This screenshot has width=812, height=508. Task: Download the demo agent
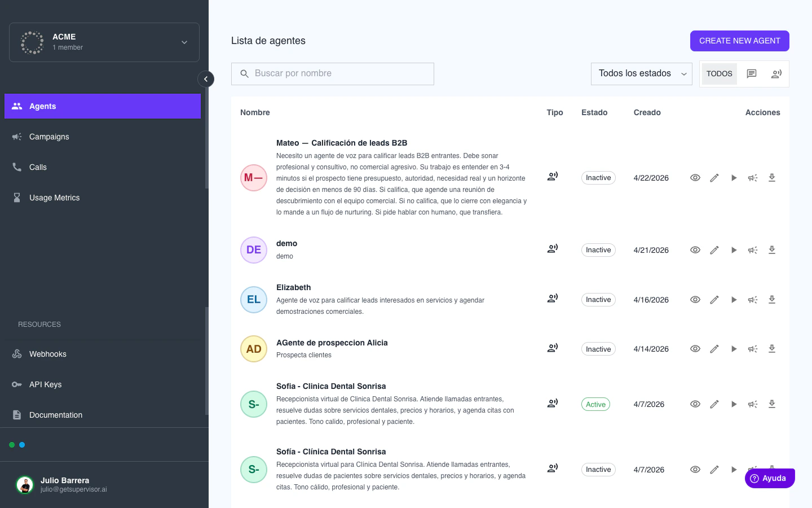pos(772,250)
